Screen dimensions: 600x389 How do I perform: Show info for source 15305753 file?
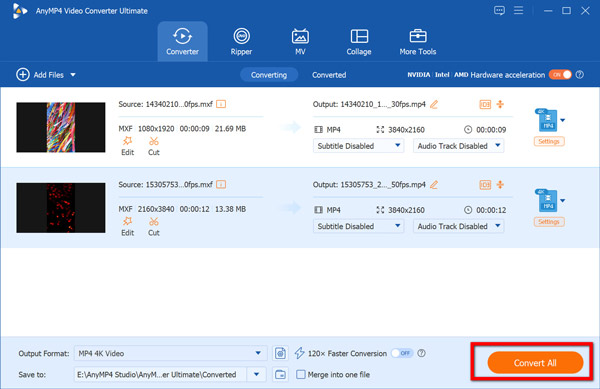[221, 184]
